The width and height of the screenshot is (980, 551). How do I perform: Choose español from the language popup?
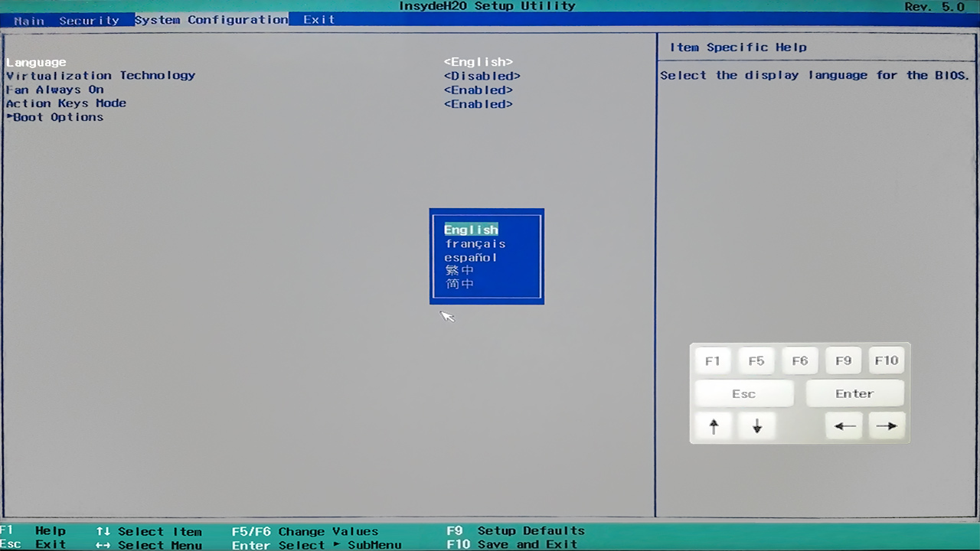click(x=470, y=257)
